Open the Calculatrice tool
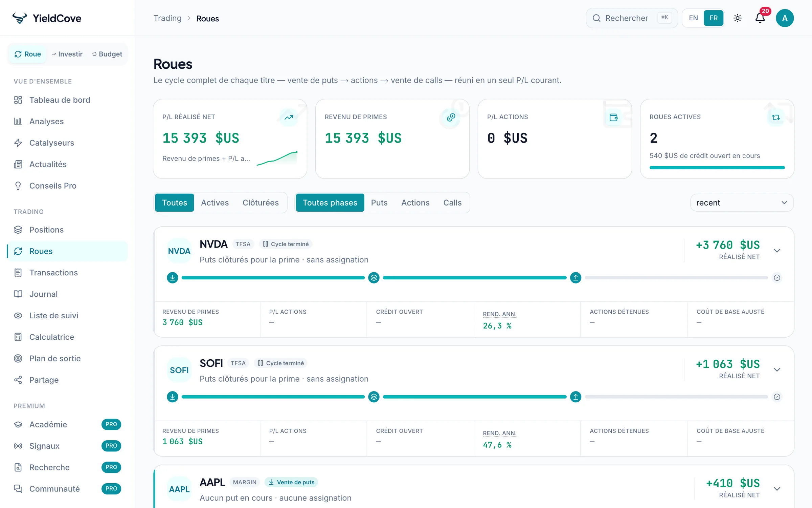 (67, 337)
